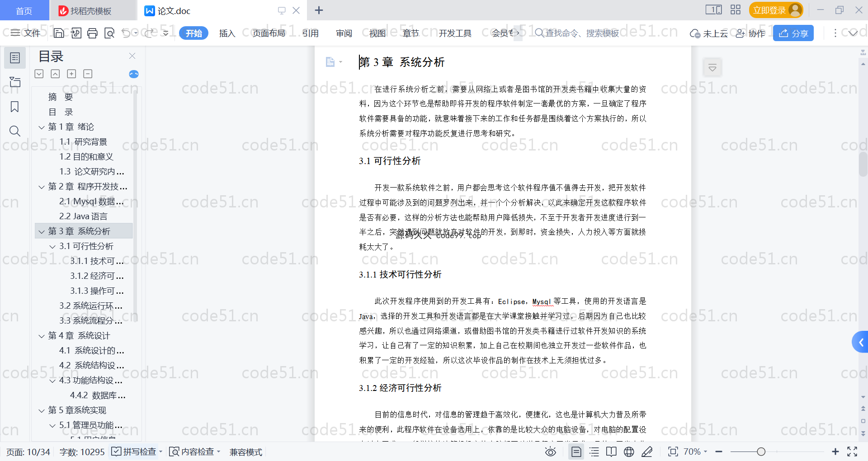Click the 查找命令 search field
868x461 pixels.
point(577,33)
